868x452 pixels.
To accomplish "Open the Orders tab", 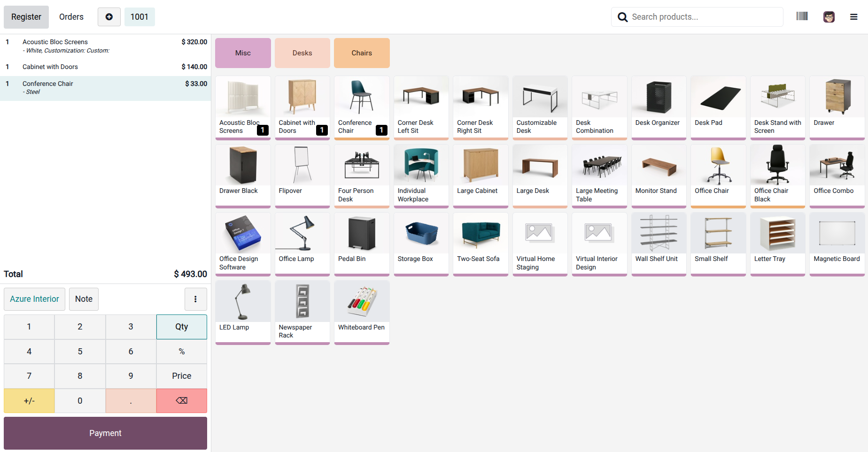I will (x=71, y=17).
